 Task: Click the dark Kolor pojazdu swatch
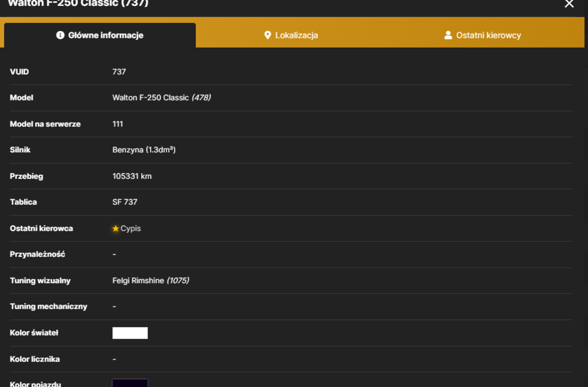(x=130, y=383)
